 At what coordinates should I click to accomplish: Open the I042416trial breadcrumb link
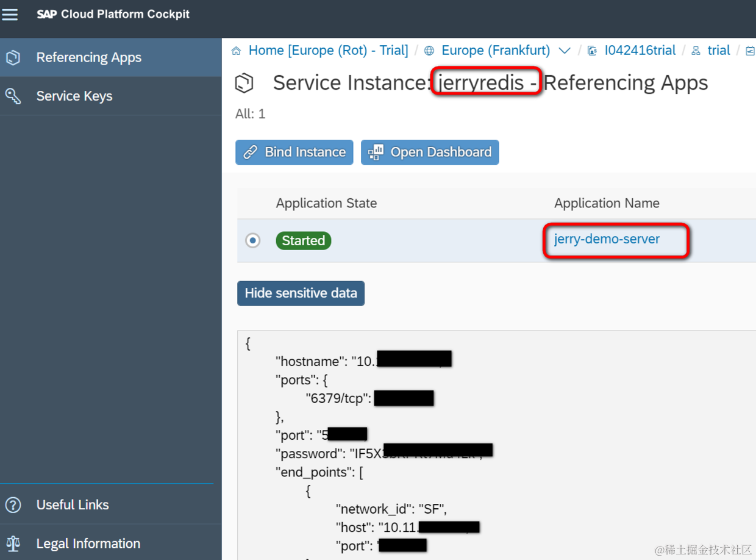[640, 51]
